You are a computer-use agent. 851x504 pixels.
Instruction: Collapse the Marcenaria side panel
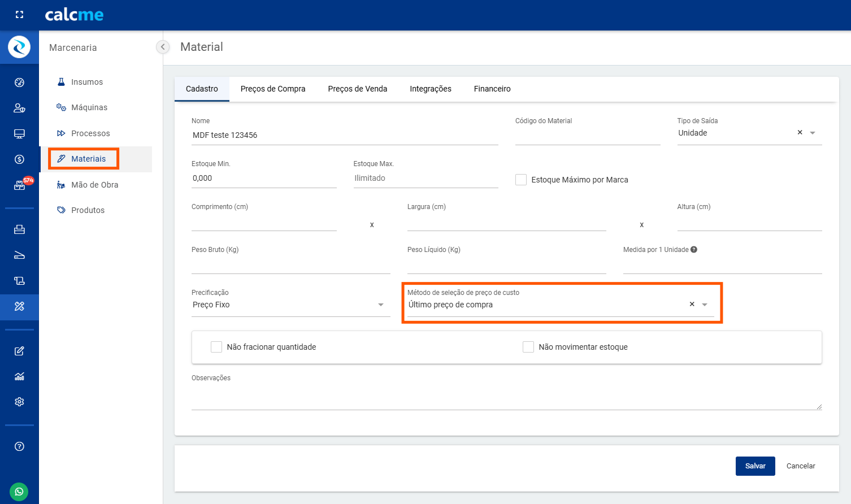coord(163,47)
